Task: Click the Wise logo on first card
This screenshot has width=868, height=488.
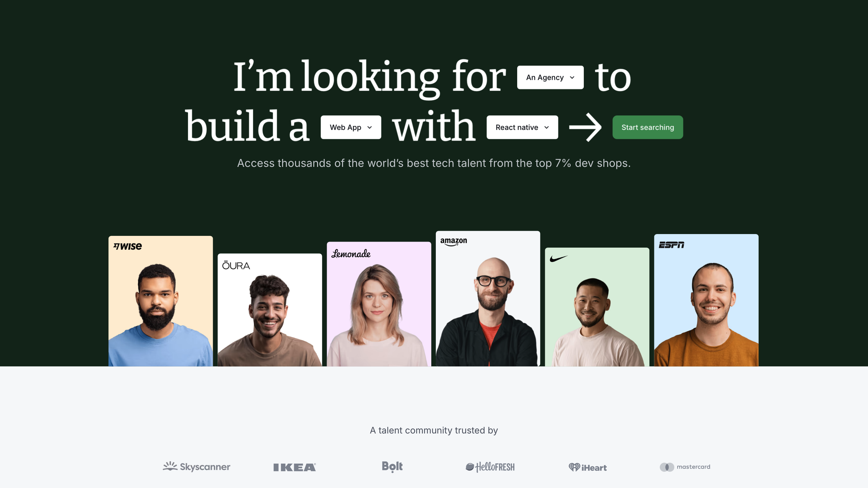Action: point(127,246)
